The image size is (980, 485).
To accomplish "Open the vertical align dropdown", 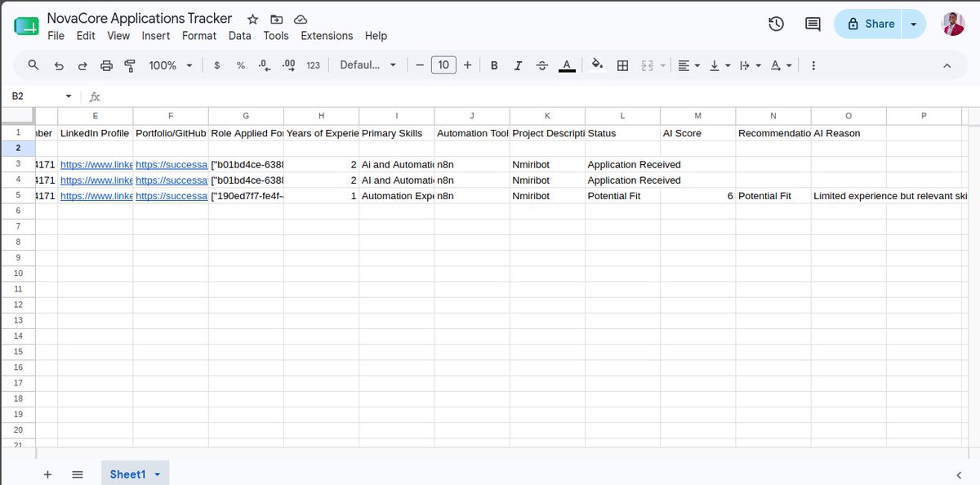I will (x=719, y=65).
